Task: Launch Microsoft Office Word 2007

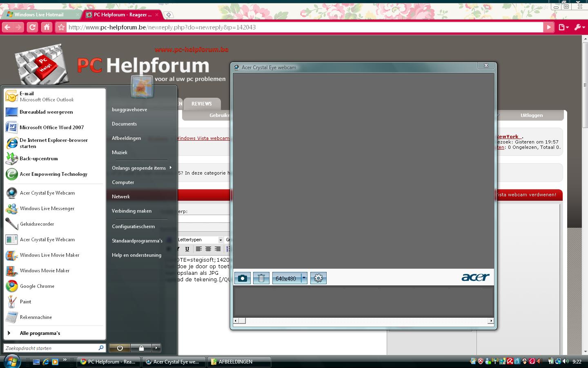Action: coord(55,128)
